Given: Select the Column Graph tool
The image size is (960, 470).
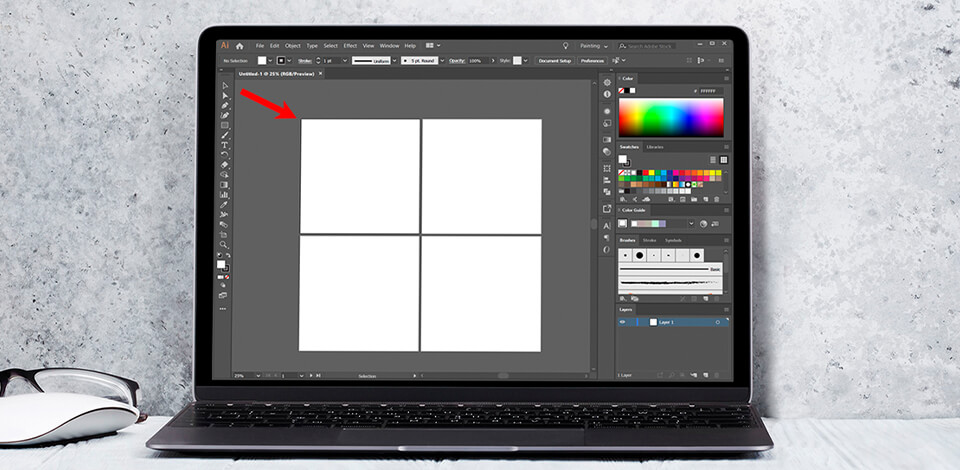Looking at the screenshot, I should [224, 195].
